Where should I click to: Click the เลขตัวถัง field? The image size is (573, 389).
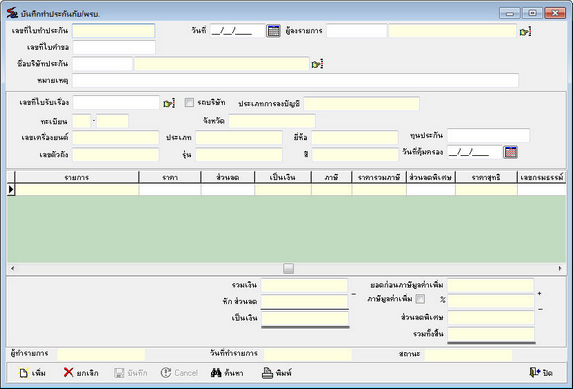click(x=116, y=155)
